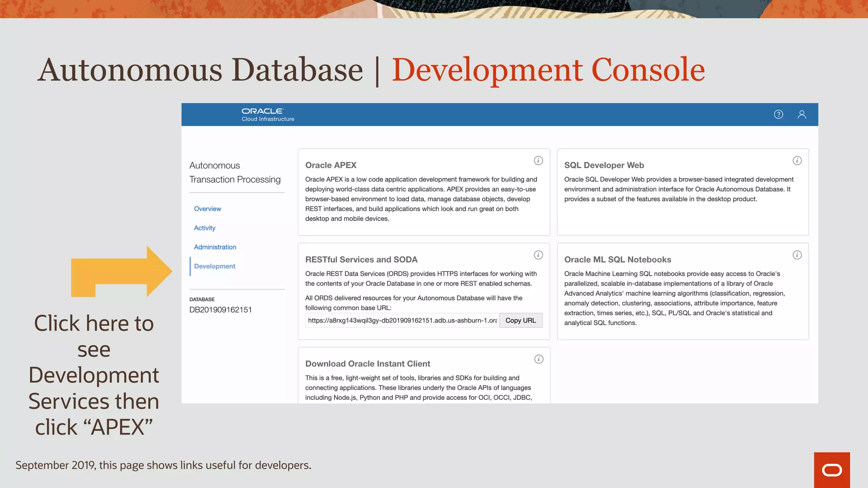The image size is (868, 488).
Task: Open the Overview menu item
Action: (x=207, y=209)
